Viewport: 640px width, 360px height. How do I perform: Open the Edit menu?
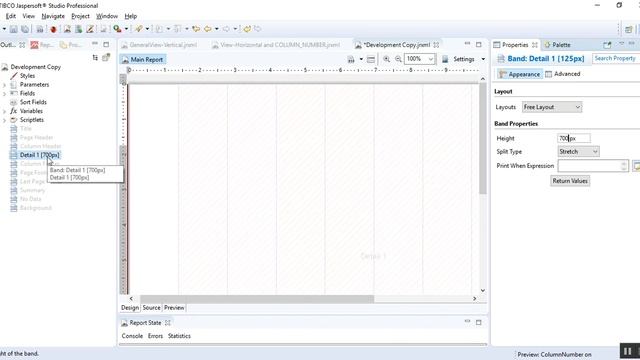coord(11,16)
